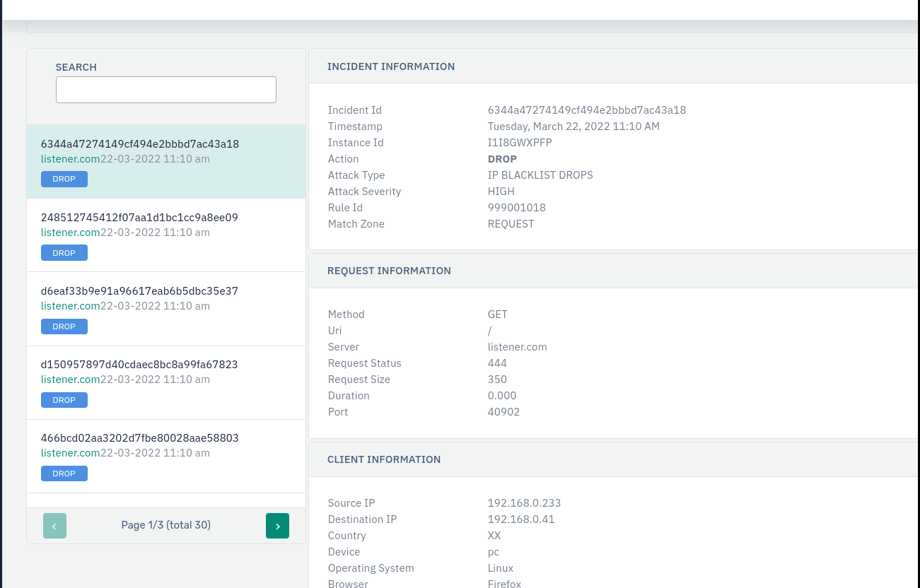Click the Request Status label

point(365,363)
